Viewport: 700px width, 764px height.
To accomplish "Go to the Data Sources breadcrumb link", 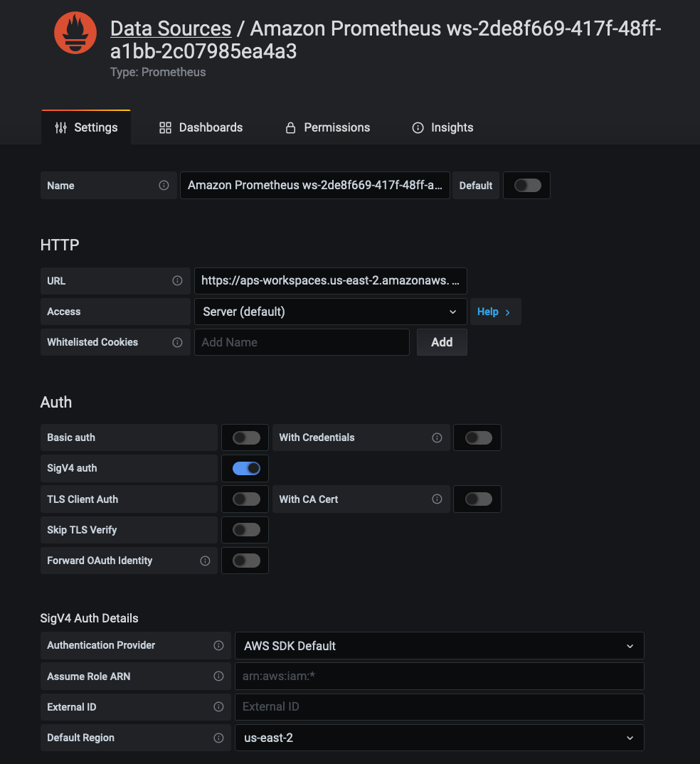I will tap(171, 28).
